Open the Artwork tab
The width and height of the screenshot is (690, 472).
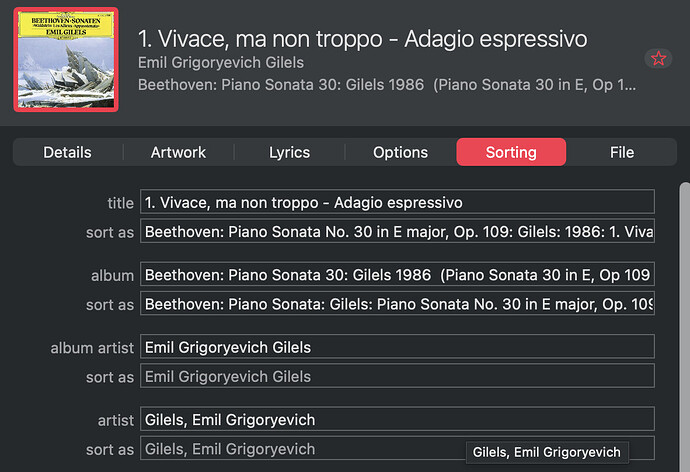click(x=178, y=152)
